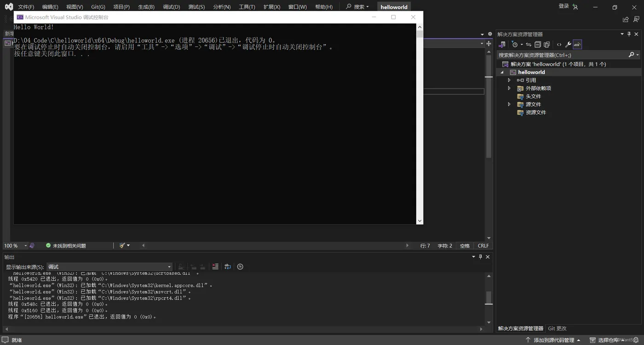Expand the 源文件 folder
The image size is (644, 345).
[x=509, y=104]
